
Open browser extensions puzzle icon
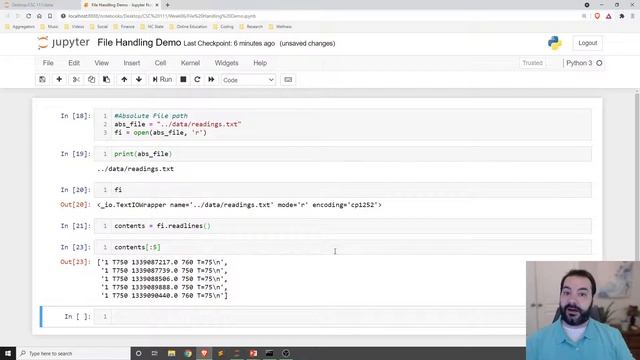(x=622, y=16)
